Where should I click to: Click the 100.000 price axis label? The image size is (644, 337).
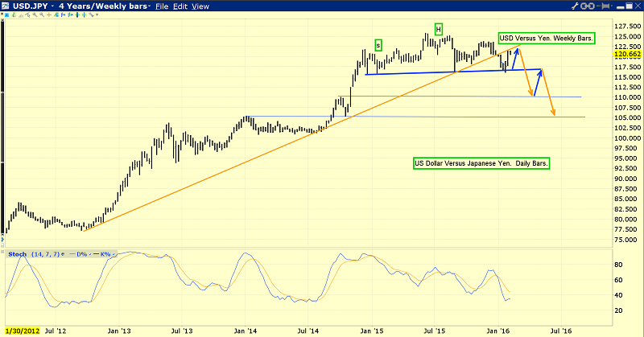coord(627,138)
